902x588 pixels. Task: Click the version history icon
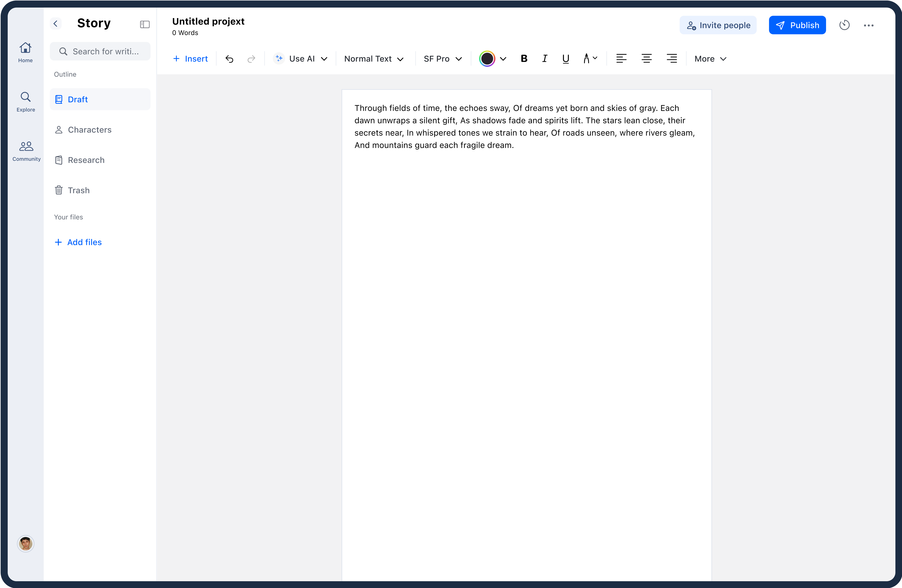tap(845, 25)
